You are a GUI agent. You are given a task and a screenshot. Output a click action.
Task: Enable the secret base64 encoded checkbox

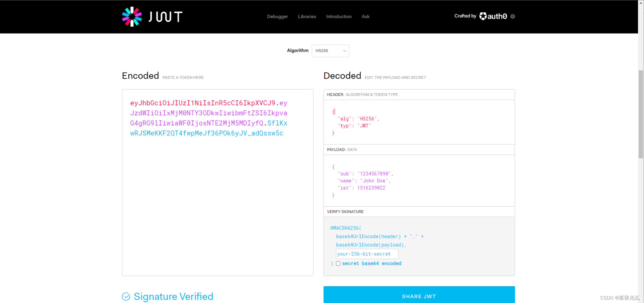coord(338,263)
